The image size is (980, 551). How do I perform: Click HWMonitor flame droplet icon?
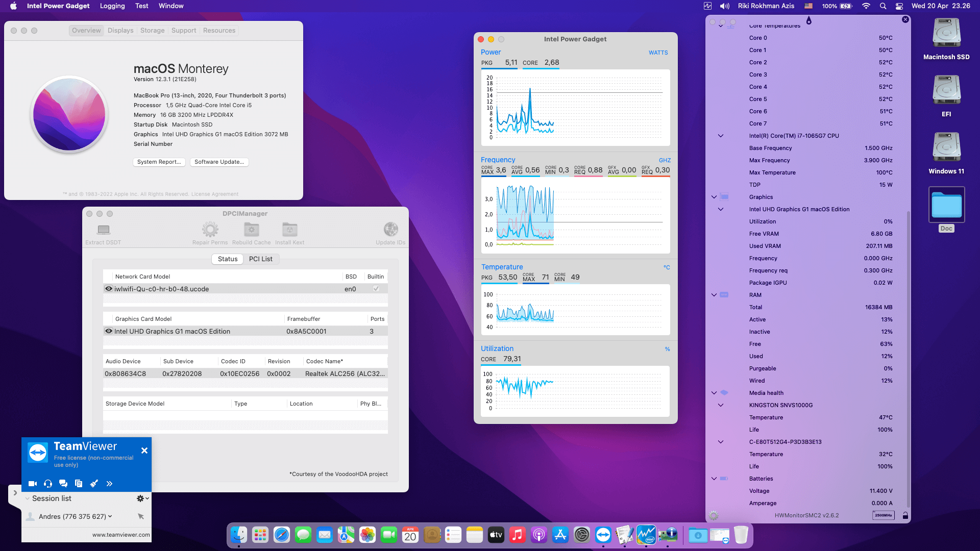[809, 20]
